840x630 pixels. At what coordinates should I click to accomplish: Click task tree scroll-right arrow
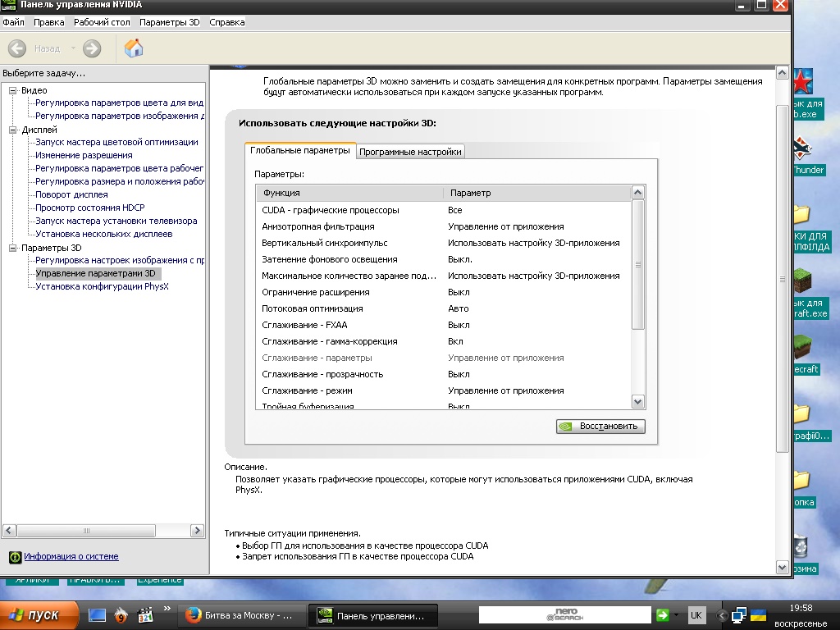pyautogui.click(x=197, y=531)
